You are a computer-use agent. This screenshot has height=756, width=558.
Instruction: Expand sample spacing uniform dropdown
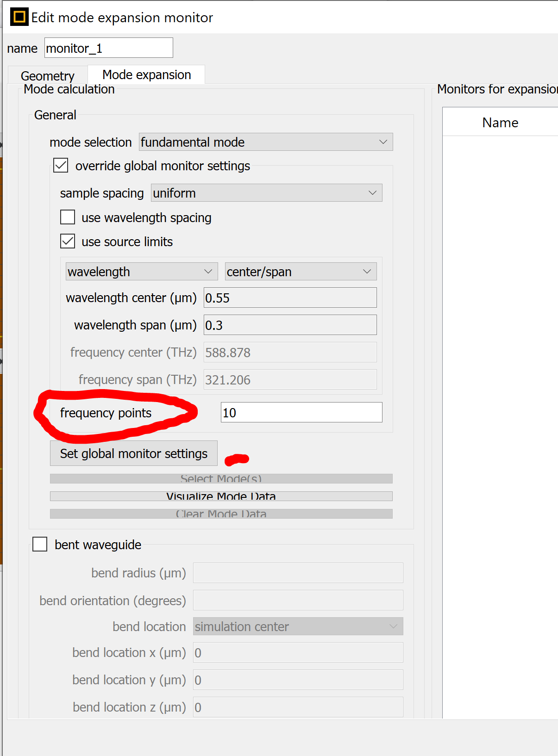tap(267, 193)
